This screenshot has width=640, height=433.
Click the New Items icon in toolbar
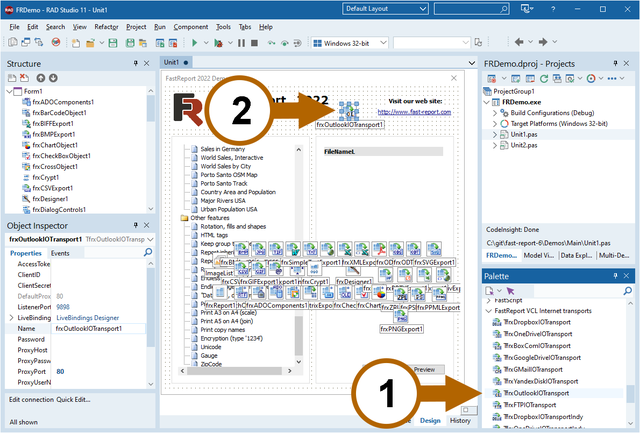coord(76,43)
